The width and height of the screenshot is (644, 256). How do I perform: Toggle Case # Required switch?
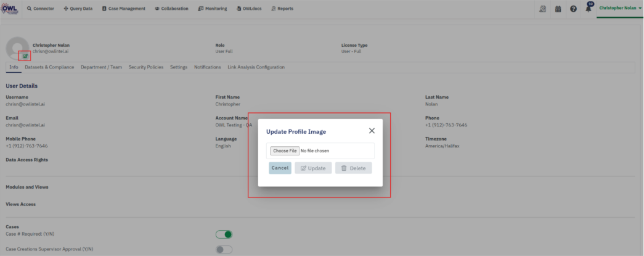pos(224,234)
